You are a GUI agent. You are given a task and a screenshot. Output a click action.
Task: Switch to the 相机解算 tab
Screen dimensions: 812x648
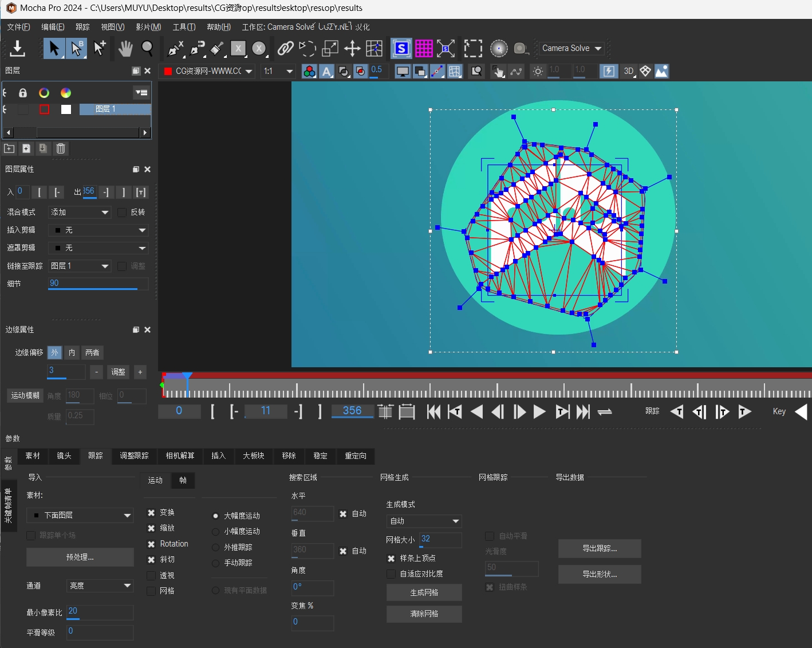(x=180, y=456)
